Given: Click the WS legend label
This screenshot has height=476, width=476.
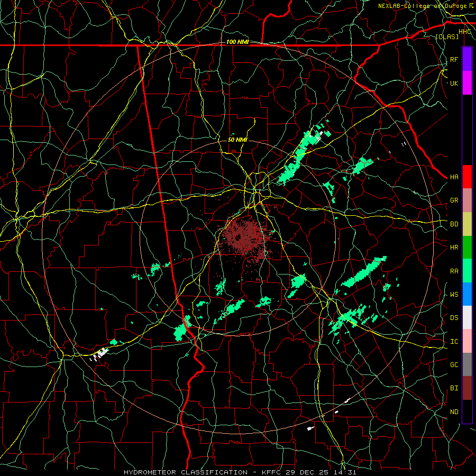Looking at the screenshot, I should (x=454, y=294).
